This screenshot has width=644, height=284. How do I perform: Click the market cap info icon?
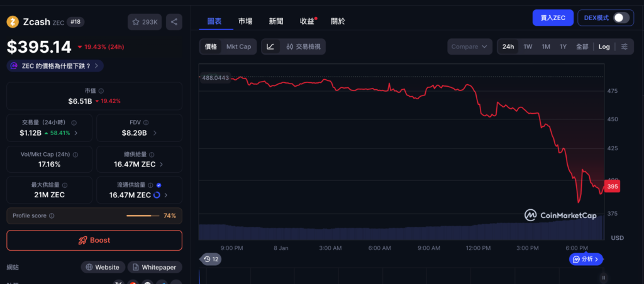tap(101, 91)
